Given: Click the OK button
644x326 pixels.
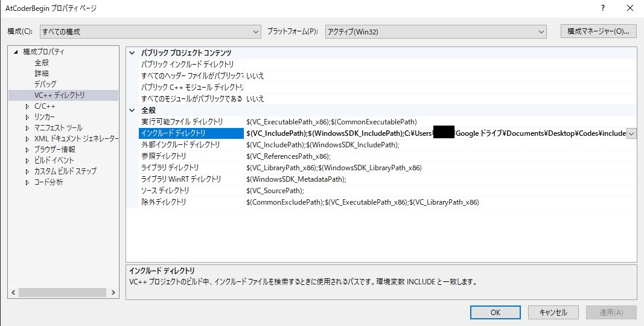Looking at the screenshot, I should point(496,313).
